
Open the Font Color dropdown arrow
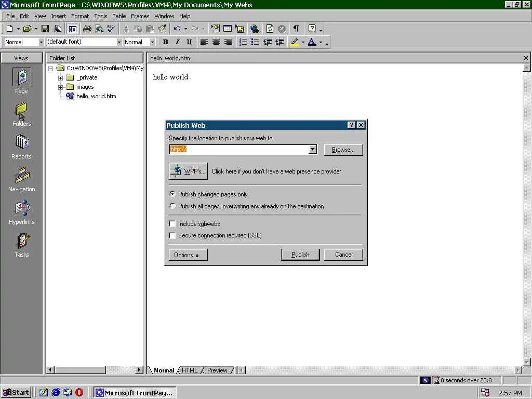click(321, 42)
